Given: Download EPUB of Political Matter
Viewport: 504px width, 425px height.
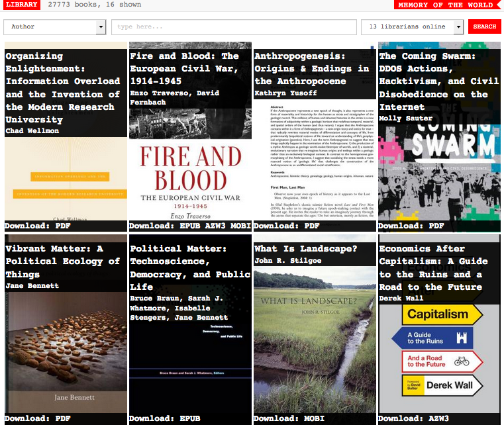Looking at the screenshot, I should [x=189, y=418].
